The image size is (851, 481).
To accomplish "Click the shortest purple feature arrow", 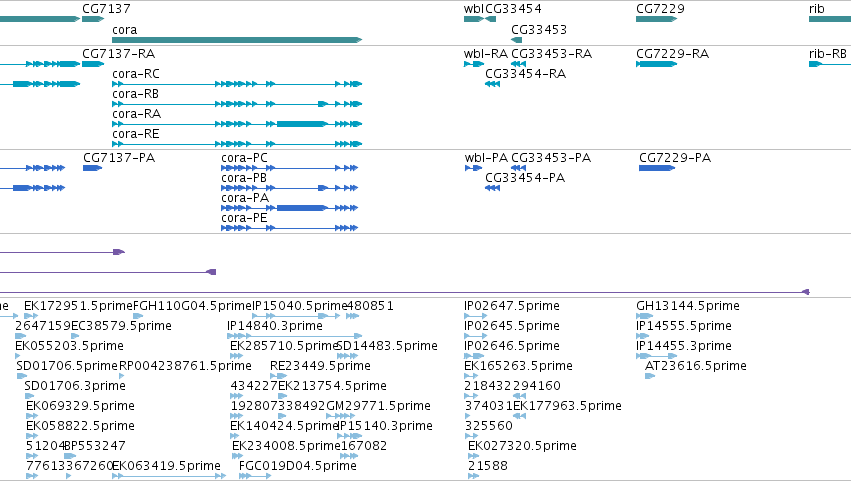I will (x=62, y=252).
